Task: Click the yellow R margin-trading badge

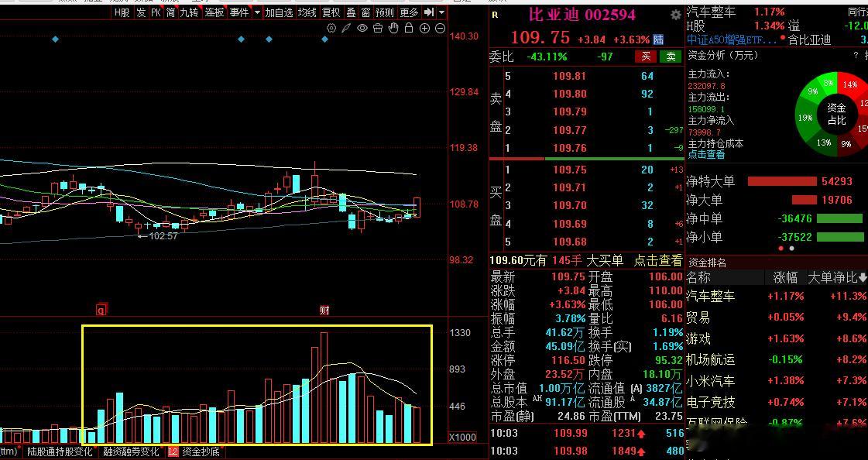Action: tap(495, 15)
